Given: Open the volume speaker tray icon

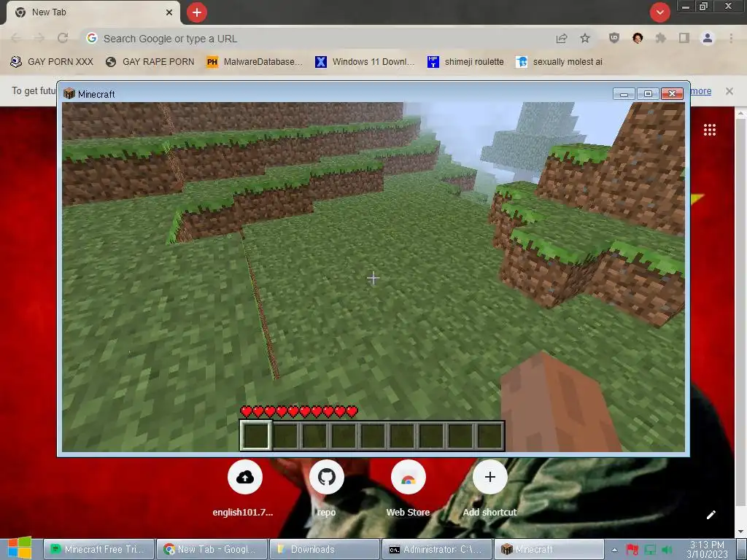Looking at the screenshot, I should point(667,550).
